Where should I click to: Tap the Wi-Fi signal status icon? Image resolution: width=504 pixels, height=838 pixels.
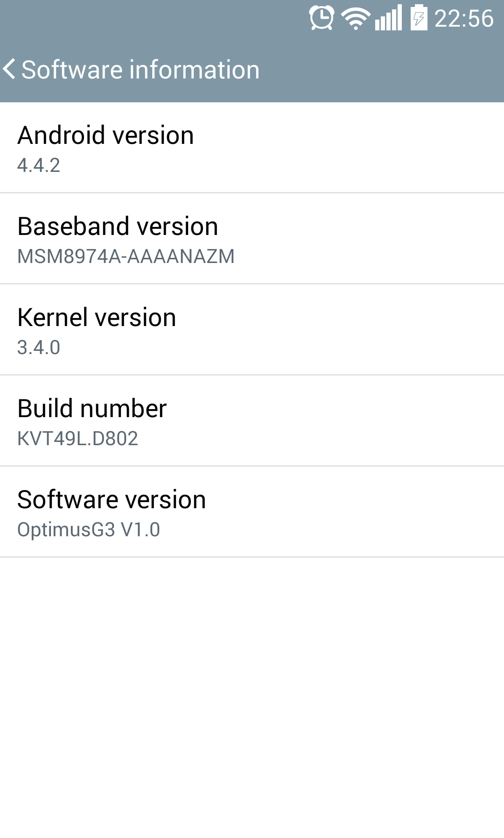pyautogui.click(x=356, y=19)
